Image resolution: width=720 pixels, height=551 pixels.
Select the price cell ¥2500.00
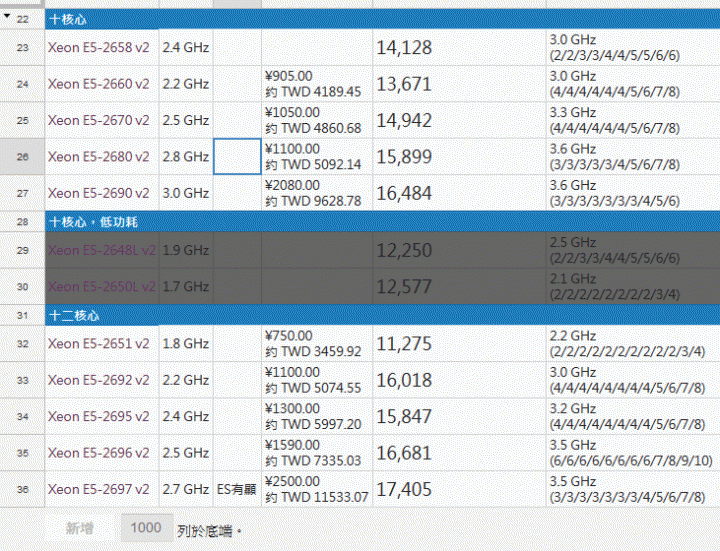(x=317, y=489)
